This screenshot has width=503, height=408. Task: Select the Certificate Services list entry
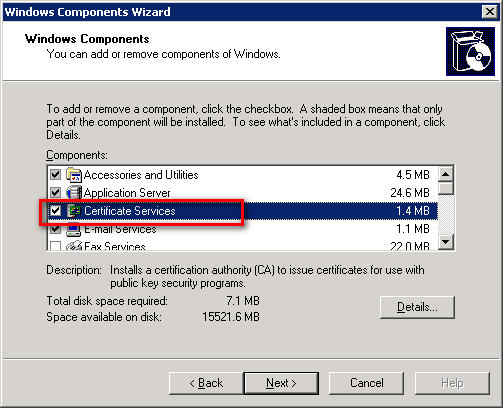click(x=242, y=211)
